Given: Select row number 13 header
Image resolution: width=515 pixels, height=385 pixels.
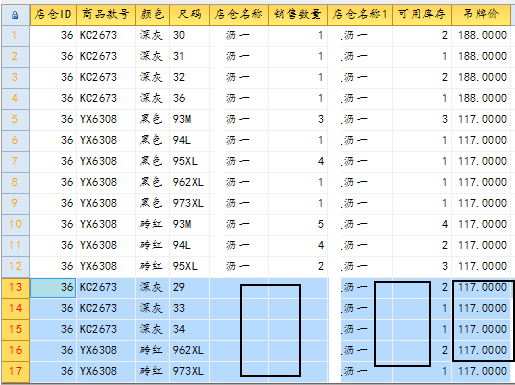Looking at the screenshot, I should 15,287.
